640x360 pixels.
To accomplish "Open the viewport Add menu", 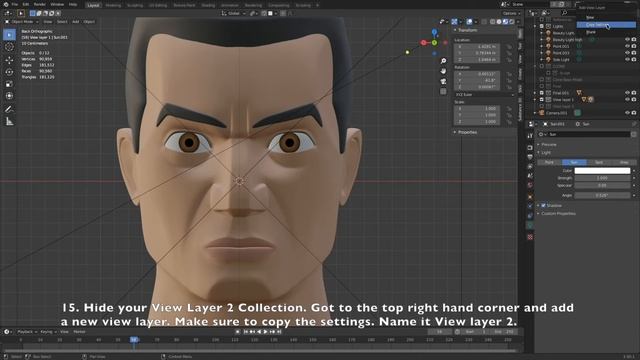I will pos(76,22).
